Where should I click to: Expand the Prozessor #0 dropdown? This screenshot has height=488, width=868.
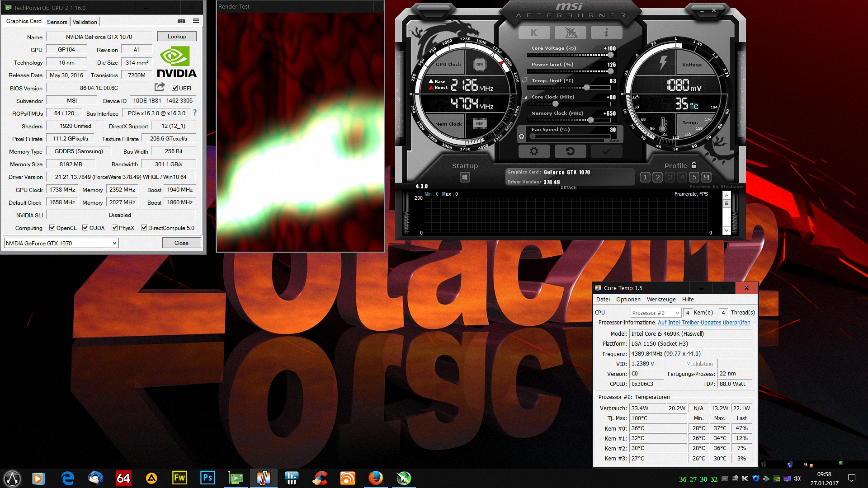click(656, 313)
